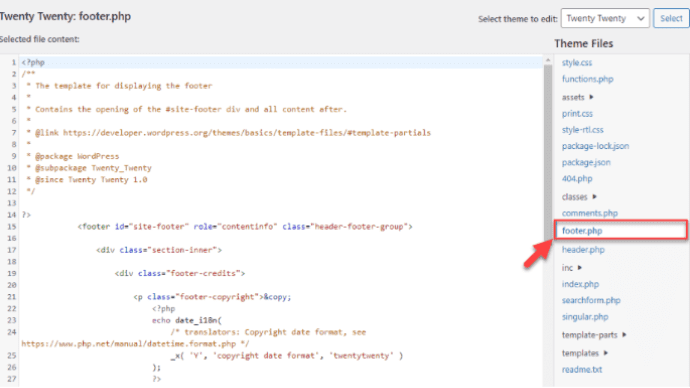The image size is (690, 388).
Task: Click the 'div class="section-inner"' line
Action: click(x=159, y=250)
